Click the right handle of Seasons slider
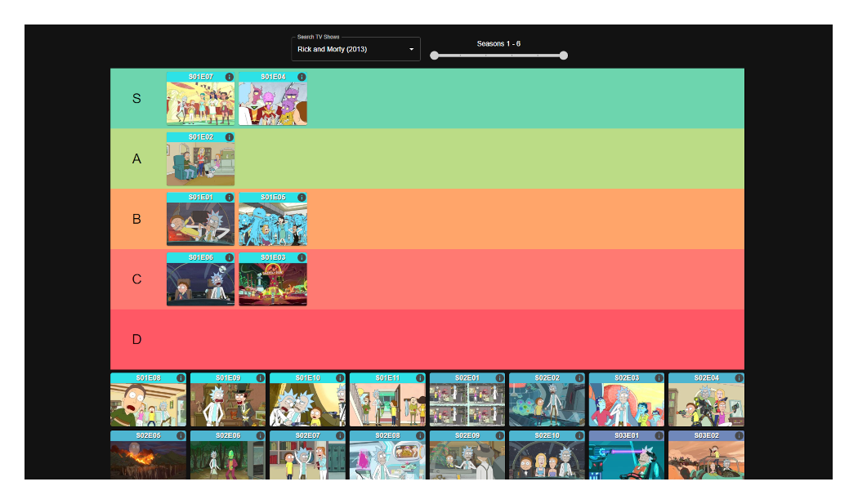The image size is (858, 504). (x=564, y=56)
